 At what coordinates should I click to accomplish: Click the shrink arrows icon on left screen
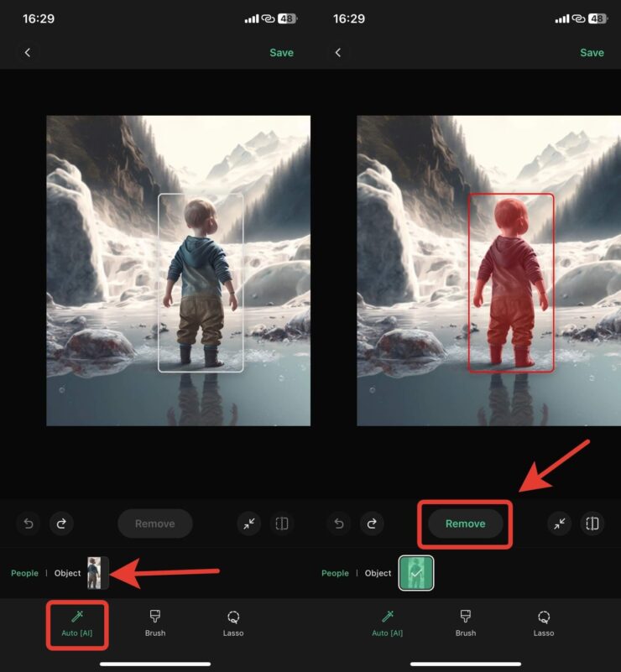(248, 524)
